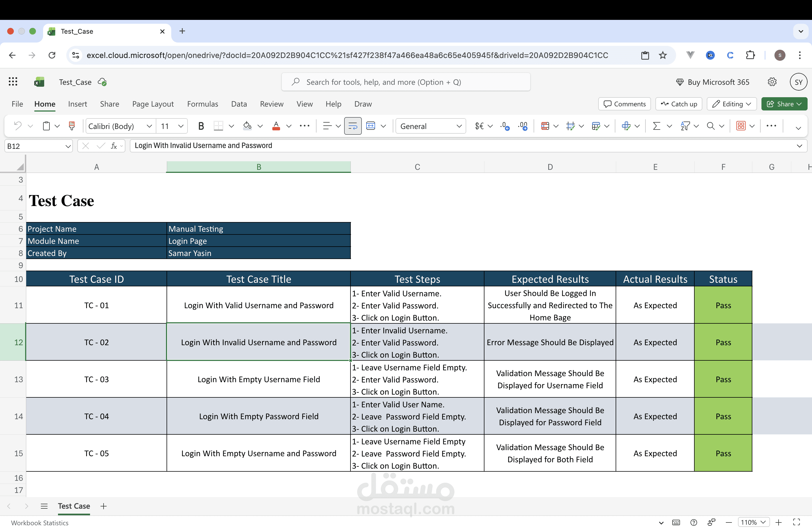
Task: Click the Merge cells icon
Action: pos(371,126)
